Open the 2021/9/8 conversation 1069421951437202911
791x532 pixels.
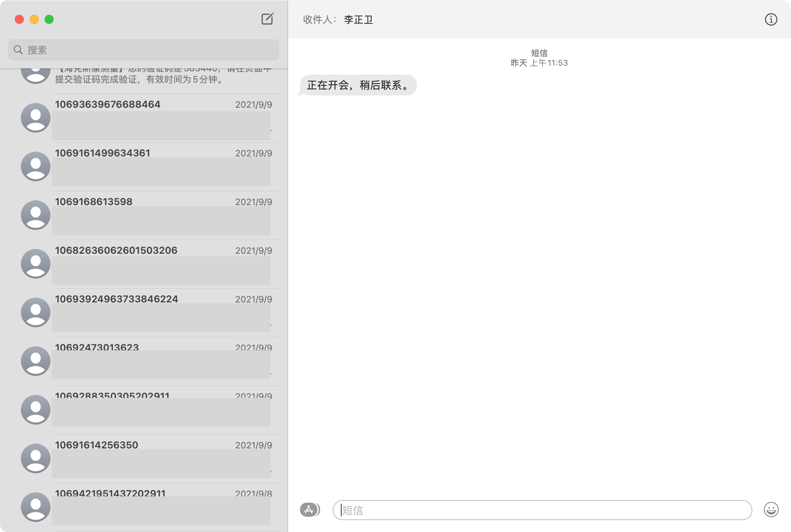click(164, 507)
